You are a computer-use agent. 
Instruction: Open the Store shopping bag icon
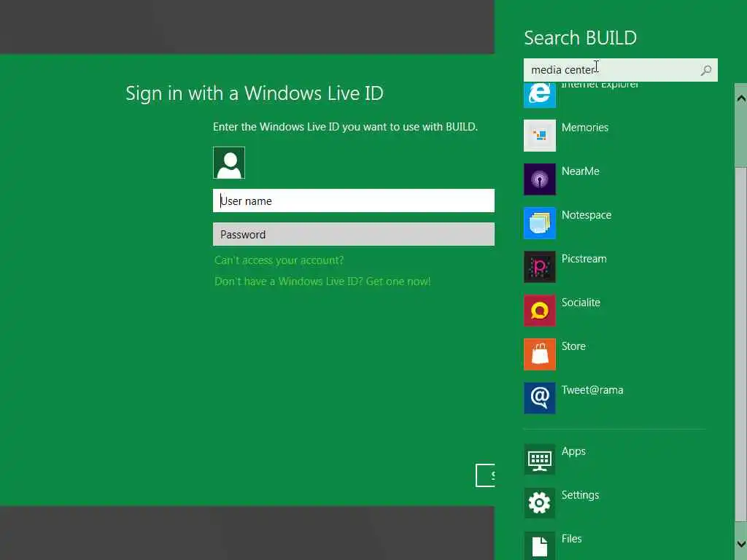[539, 354]
